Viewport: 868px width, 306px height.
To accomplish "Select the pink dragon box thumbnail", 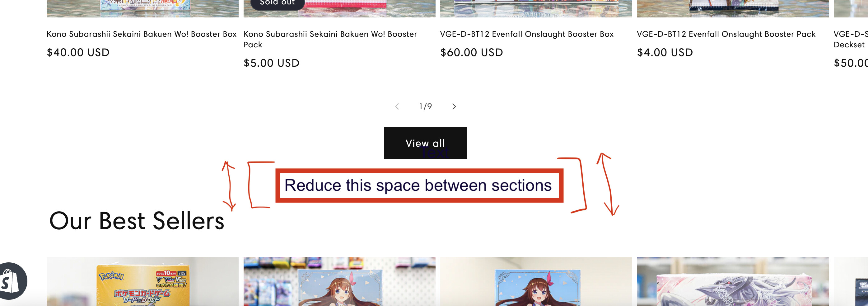I will 733,282.
